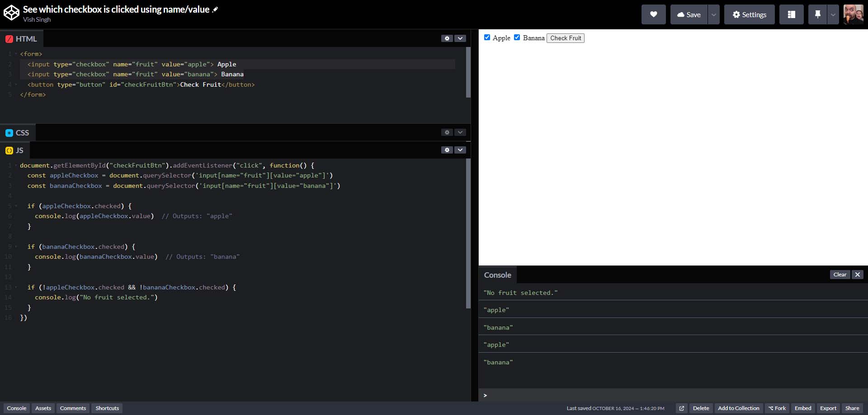
Task: Expand the pin options dropdown arrow
Action: (833, 14)
